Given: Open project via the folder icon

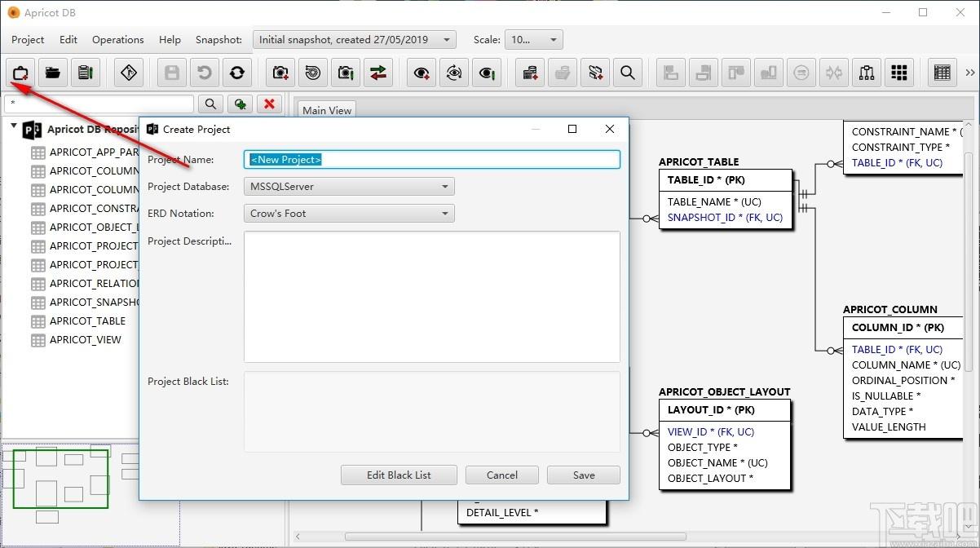Looking at the screenshot, I should tap(53, 73).
